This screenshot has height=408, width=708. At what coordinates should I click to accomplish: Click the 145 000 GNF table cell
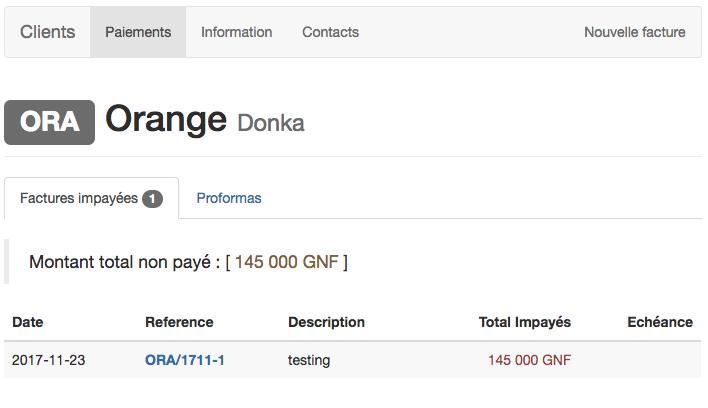529,360
